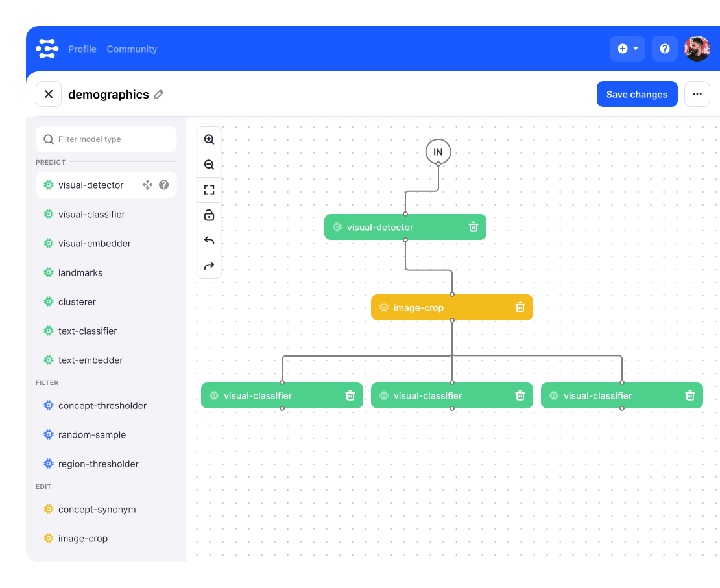The image size is (720, 588).
Task: Delete the visual-detector node via trash icon
Action: (474, 227)
